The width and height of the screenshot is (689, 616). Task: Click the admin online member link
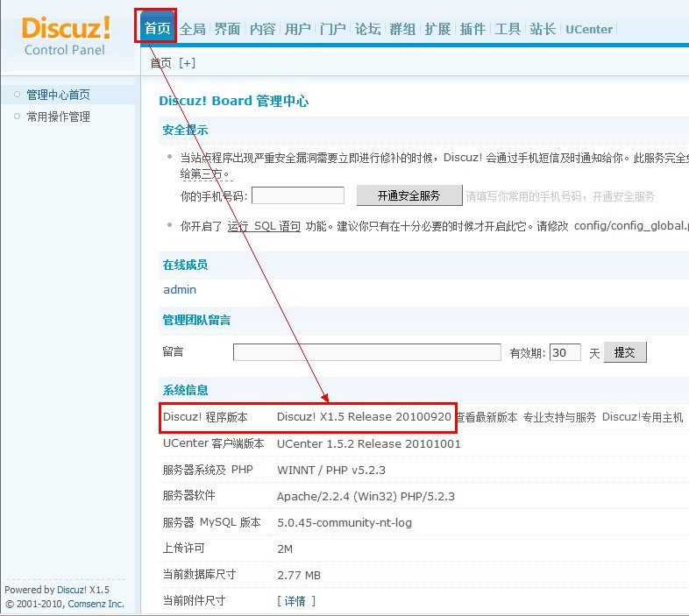[180, 289]
